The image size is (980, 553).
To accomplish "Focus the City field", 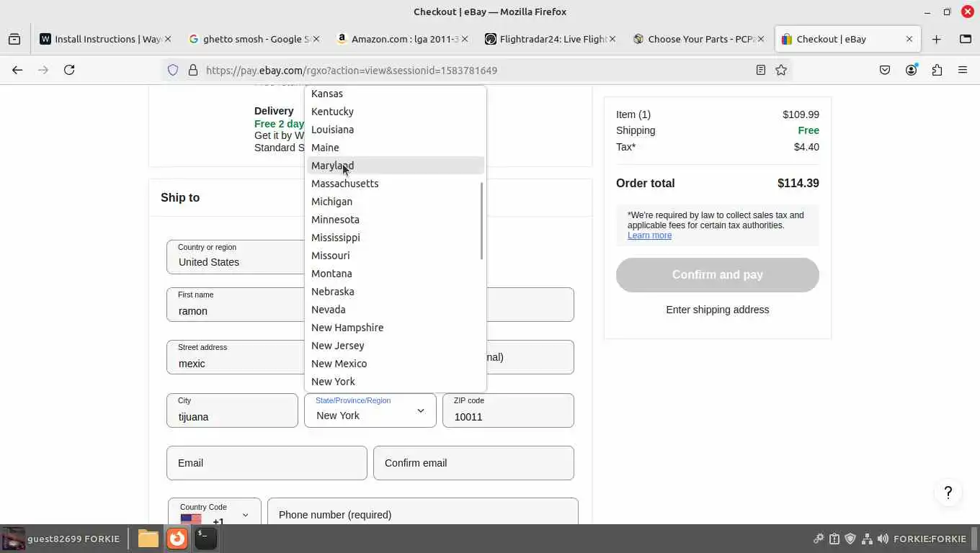I will [232, 410].
